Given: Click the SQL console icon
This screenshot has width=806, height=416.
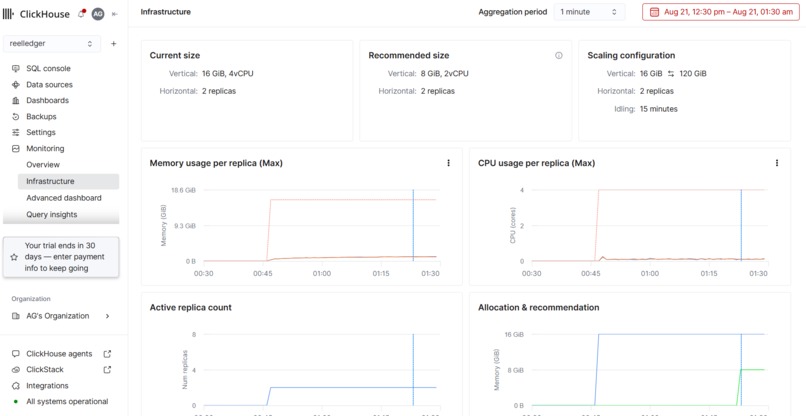Looking at the screenshot, I should (x=15, y=68).
